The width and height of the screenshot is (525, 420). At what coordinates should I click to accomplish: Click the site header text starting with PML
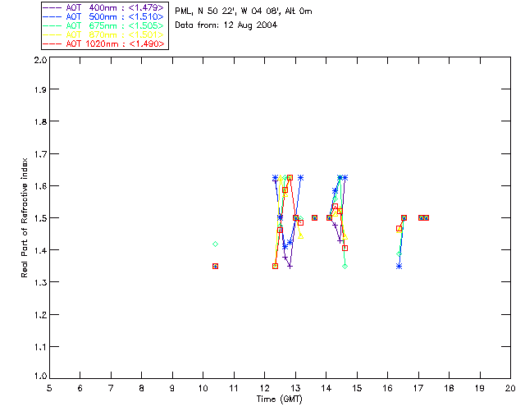[244, 11]
